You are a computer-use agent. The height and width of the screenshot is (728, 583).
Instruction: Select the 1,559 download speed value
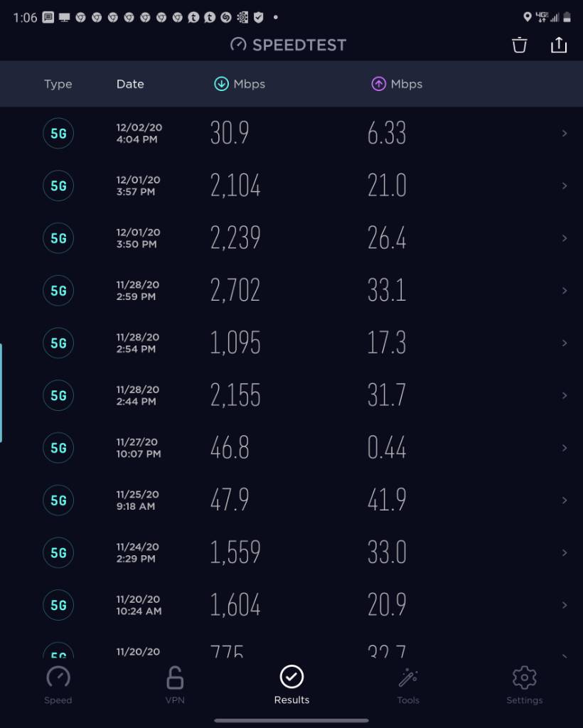(235, 553)
